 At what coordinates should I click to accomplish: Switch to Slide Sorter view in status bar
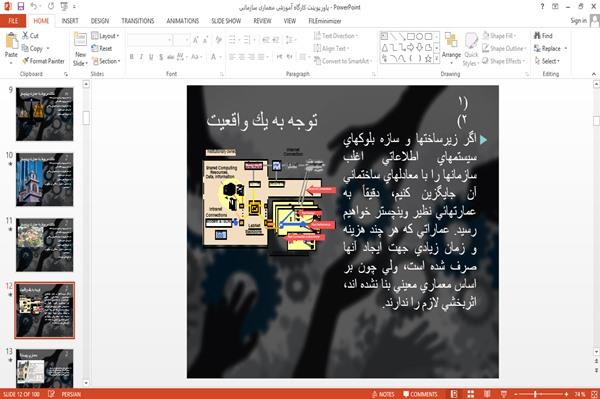point(471,394)
